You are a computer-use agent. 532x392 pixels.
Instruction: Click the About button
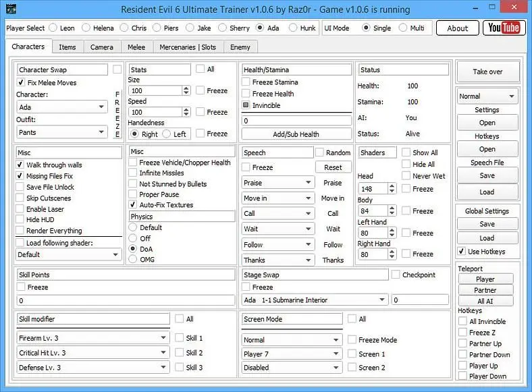coord(457,28)
